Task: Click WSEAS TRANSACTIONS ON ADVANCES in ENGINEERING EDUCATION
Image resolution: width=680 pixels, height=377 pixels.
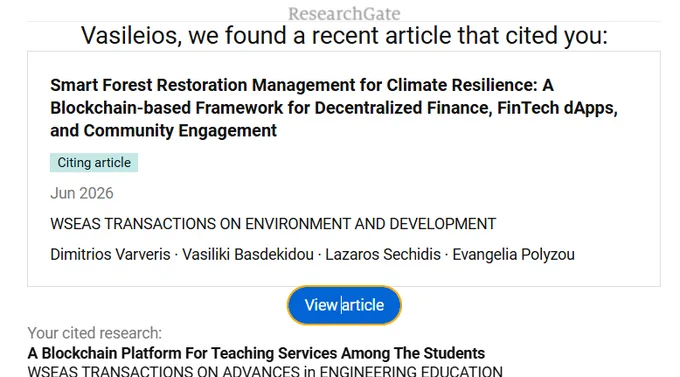Action: 265,371
